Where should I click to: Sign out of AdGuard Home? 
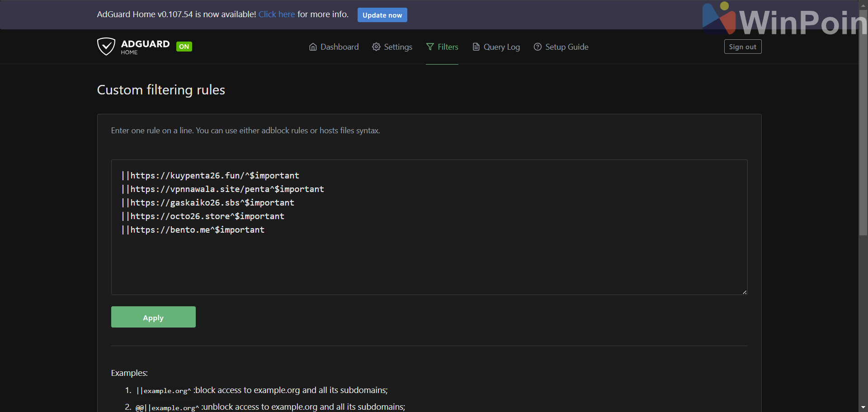point(742,47)
